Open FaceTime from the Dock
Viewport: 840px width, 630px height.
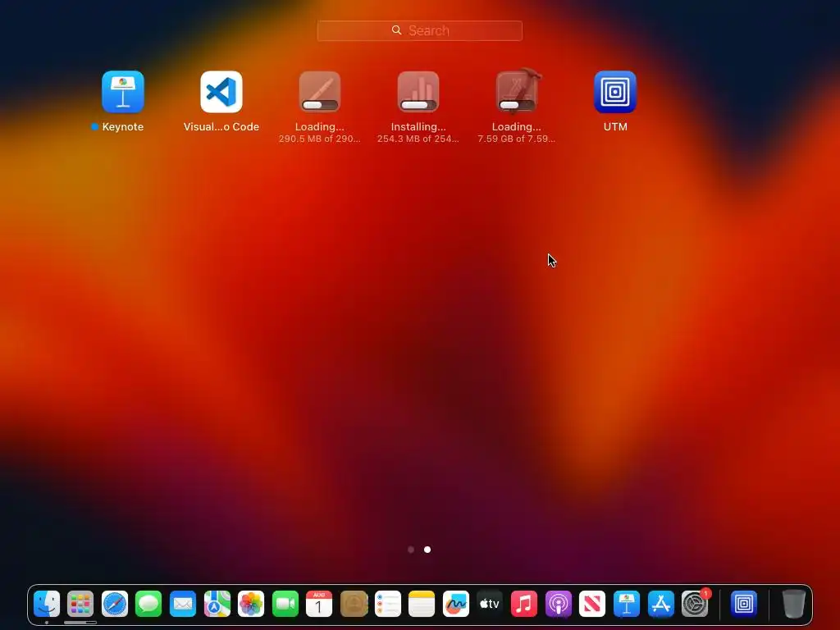(x=285, y=604)
